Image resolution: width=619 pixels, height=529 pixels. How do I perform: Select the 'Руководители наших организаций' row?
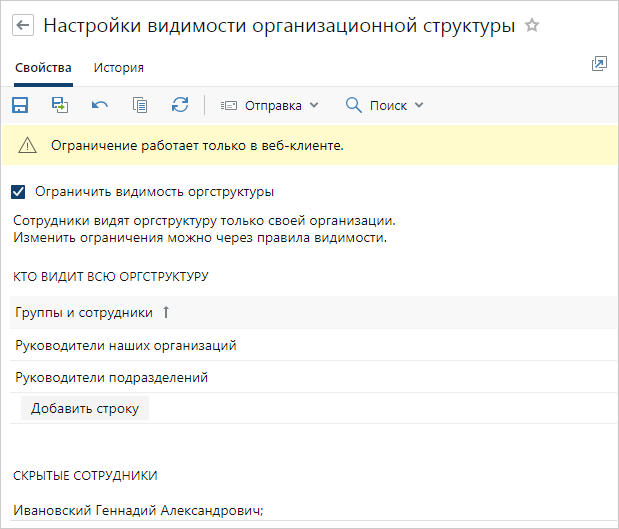click(x=126, y=345)
